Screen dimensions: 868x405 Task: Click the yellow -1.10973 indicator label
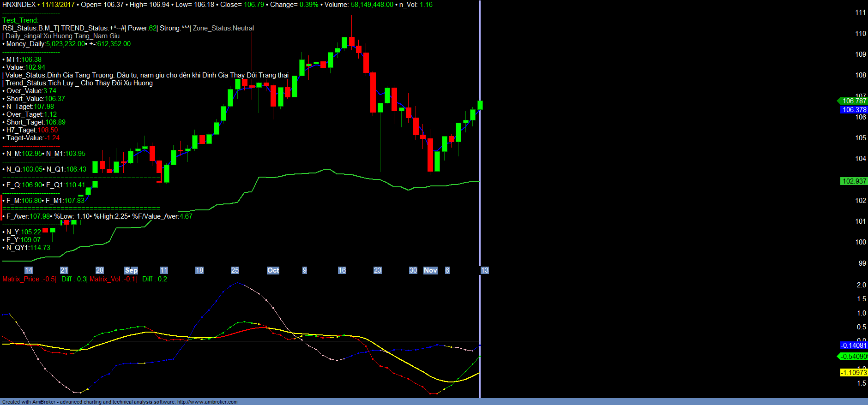854,373
